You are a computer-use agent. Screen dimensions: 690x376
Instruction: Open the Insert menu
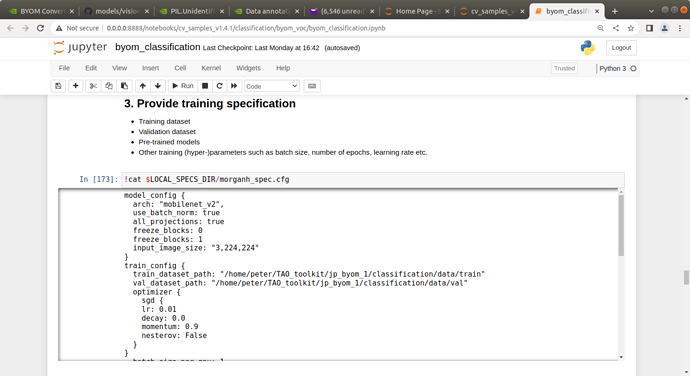pos(150,68)
